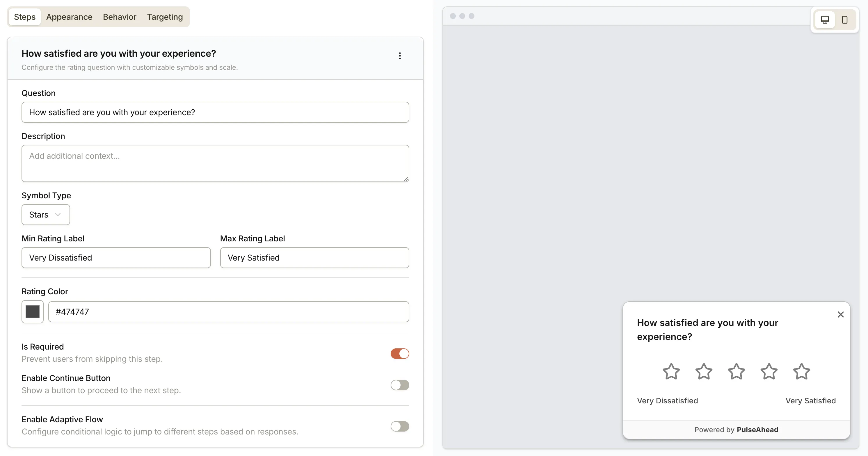
Task: Click the second star rating
Action: [704, 371]
